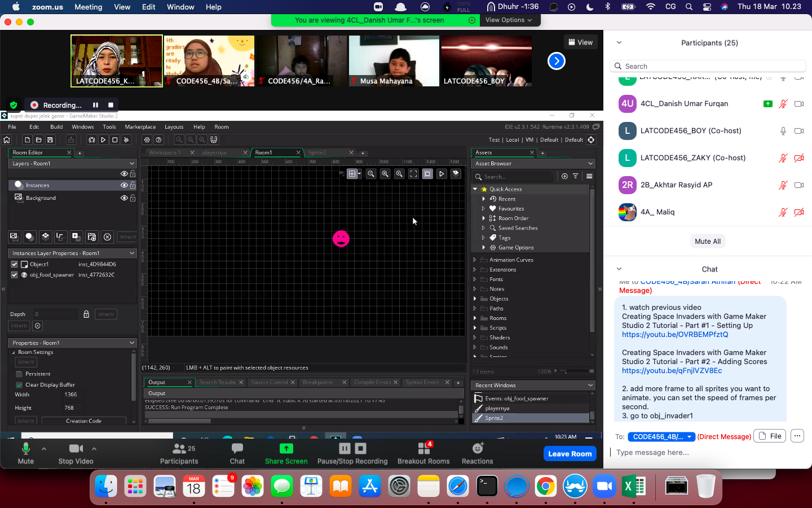
Task: Click Create New Asset Layer icon
Action: pos(76,237)
